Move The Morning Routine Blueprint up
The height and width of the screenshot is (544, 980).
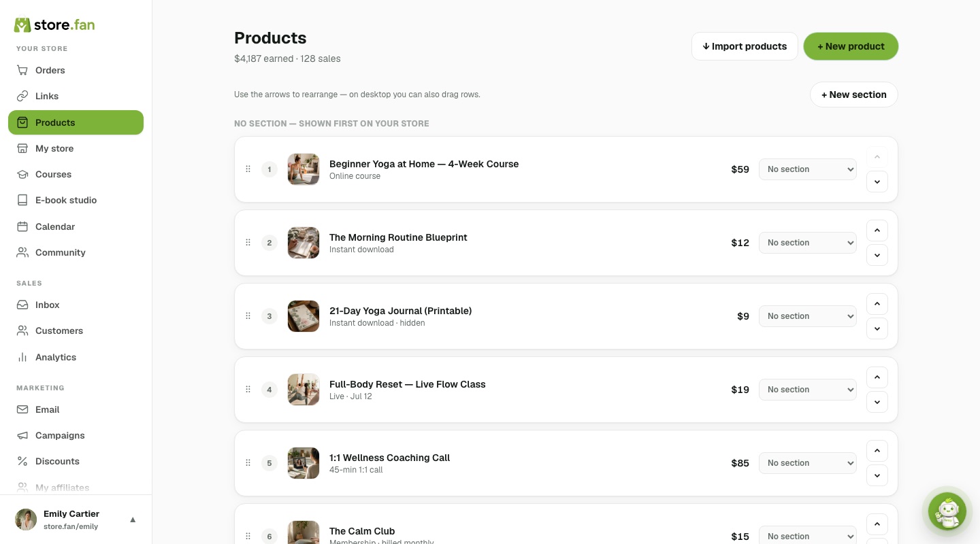coord(877,231)
